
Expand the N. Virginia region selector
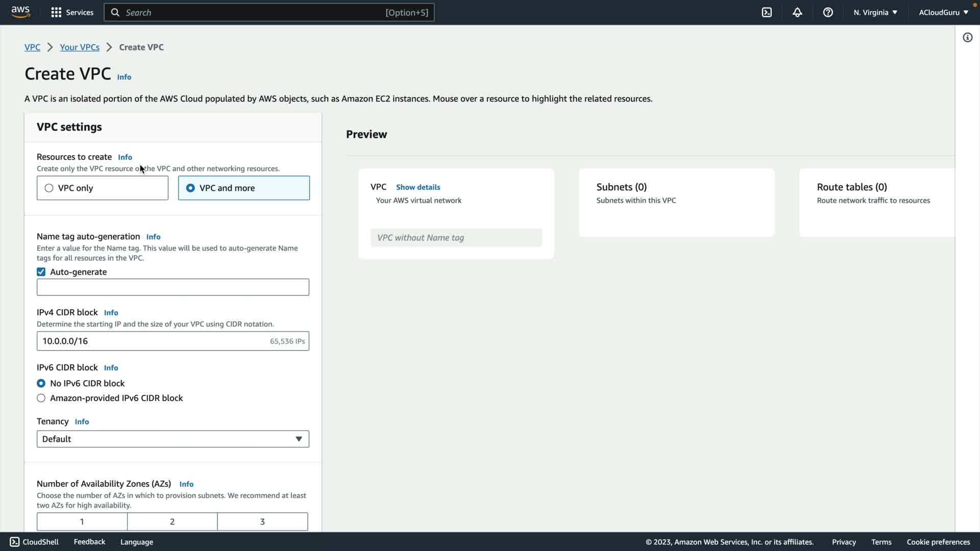pyautogui.click(x=875, y=12)
